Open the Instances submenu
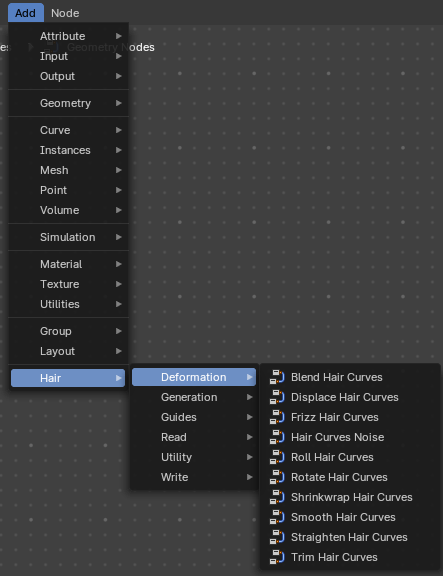443x576 pixels. pos(68,150)
